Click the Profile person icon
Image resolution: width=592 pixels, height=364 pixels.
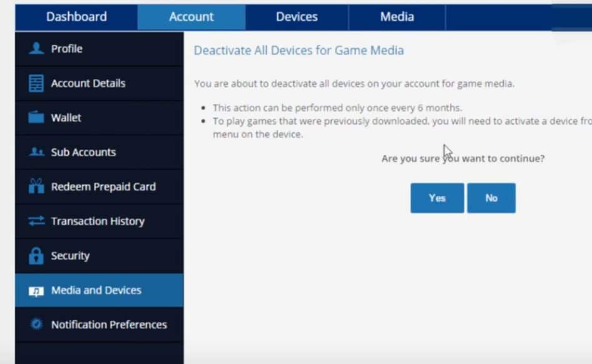pyautogui.click(x=36, y=49)
